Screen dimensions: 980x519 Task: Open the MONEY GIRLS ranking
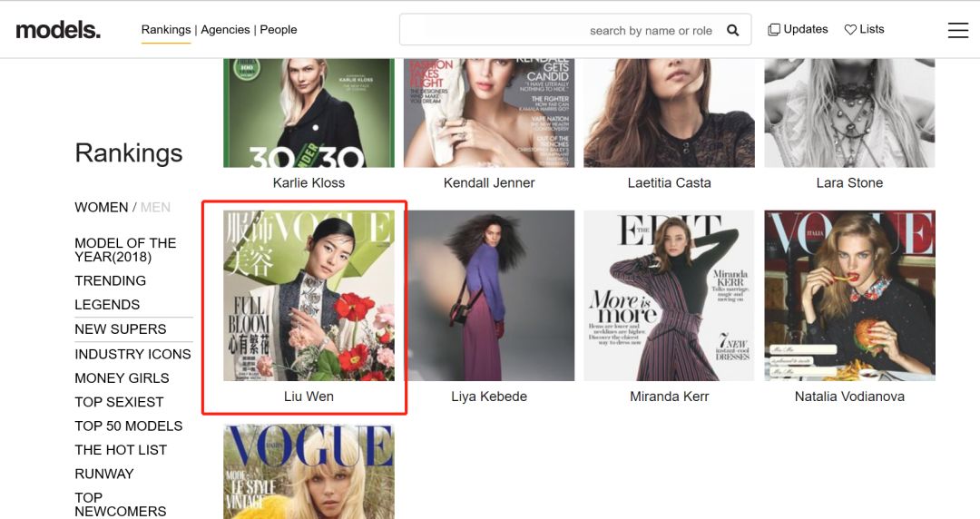pos(122,378)
